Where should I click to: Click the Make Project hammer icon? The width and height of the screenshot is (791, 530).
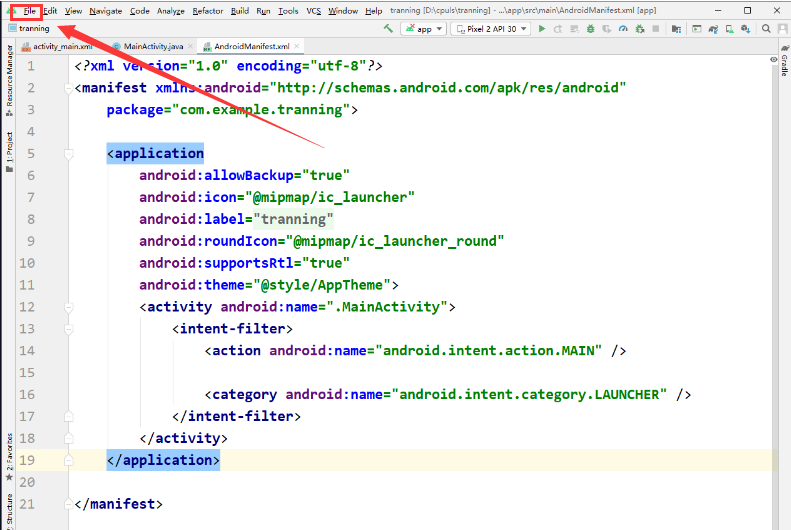coord(388,29)
